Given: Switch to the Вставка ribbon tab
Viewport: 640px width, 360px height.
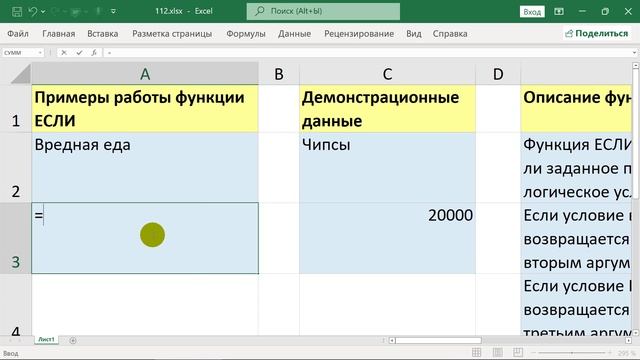Looking at the screenshot, I should (x=102, y=34).
